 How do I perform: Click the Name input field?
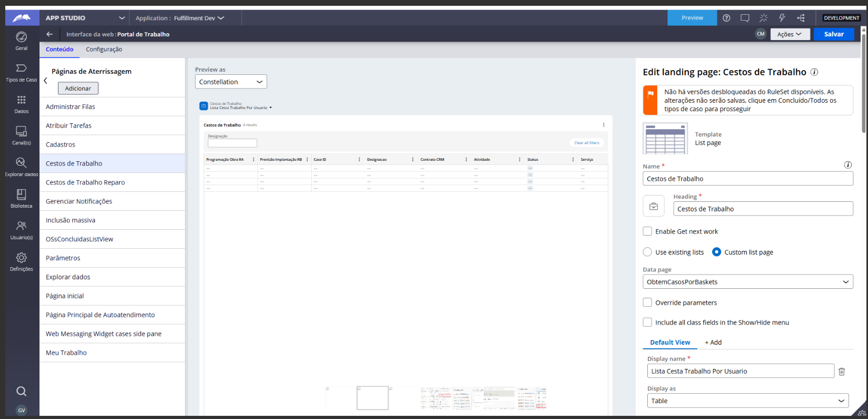(x=747, y=179)
